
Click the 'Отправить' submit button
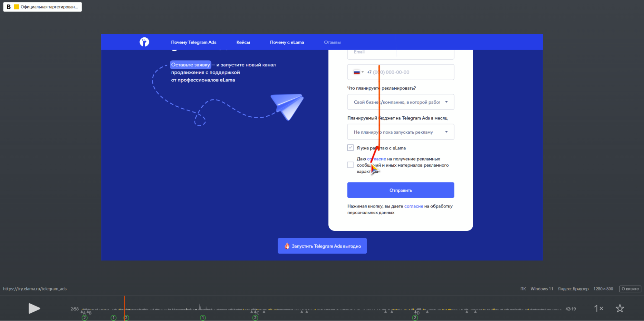(400, 190)
